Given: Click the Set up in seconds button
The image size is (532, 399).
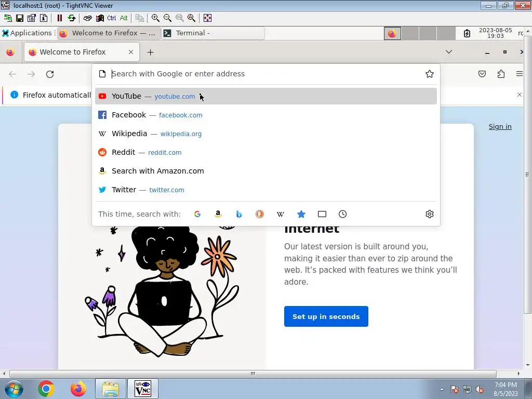Looking at the screenshot, I should click(326, 316).
